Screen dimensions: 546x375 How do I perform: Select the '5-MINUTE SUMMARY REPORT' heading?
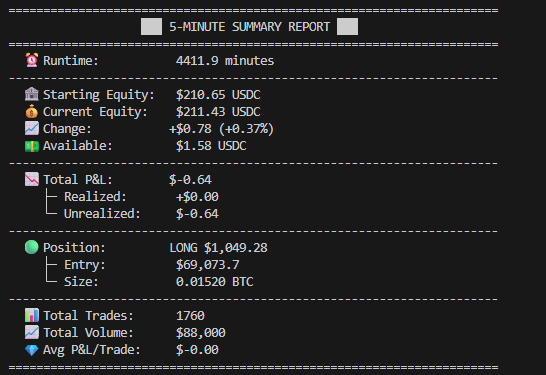click(249, 27)
